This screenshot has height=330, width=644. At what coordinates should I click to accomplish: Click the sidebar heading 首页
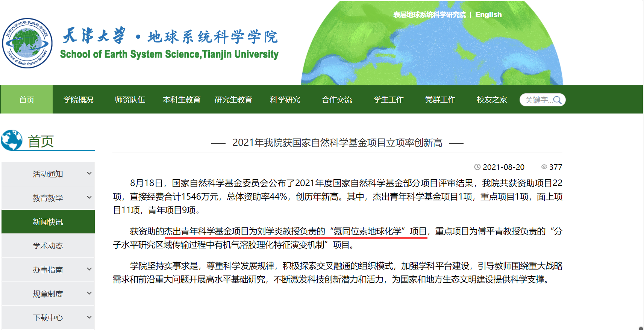coord(41,141)
